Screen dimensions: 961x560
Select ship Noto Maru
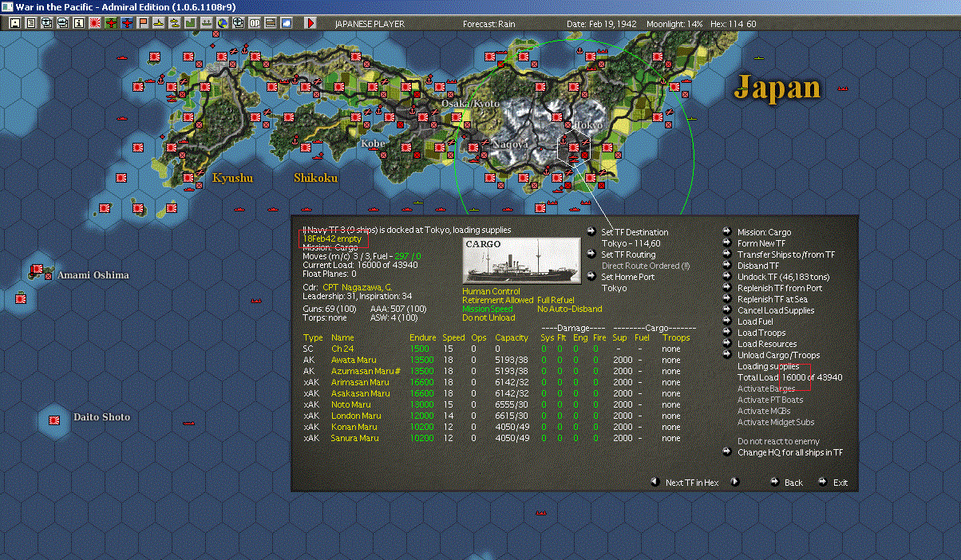(353, 404)
